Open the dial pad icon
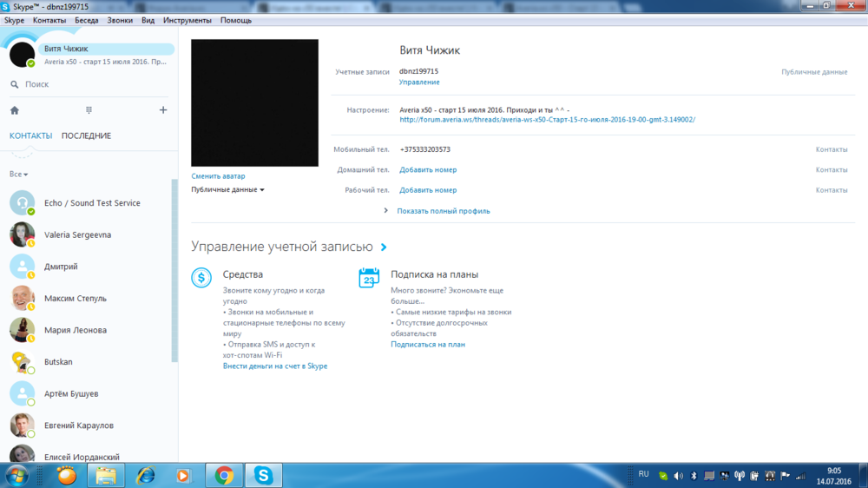The width and height of the screenshot is (868, 488). pyautogui.click(x=89, y=110)
